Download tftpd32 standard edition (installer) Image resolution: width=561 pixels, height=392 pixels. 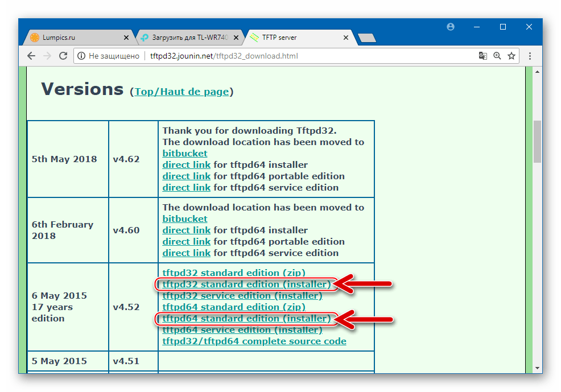(246, 284)
